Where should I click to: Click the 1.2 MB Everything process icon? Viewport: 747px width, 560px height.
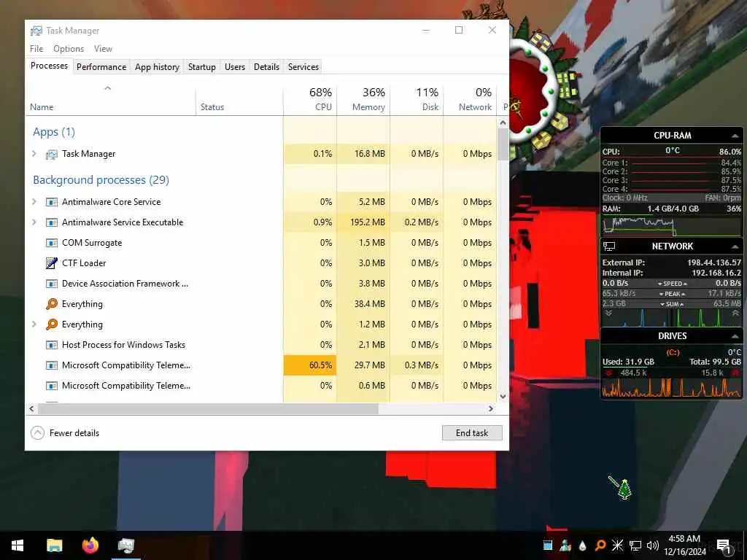(52, 324)
